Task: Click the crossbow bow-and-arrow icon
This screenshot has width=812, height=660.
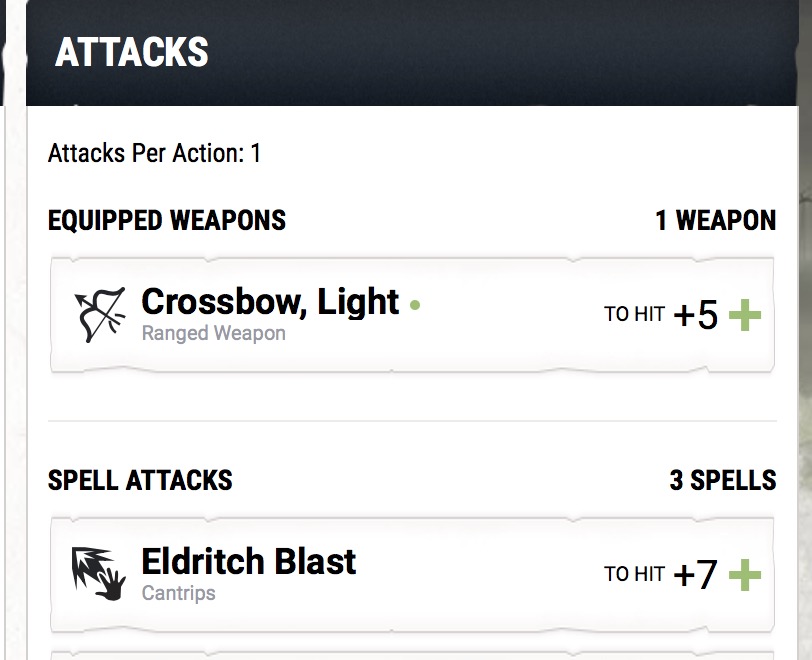Action: tap(100, 314)
